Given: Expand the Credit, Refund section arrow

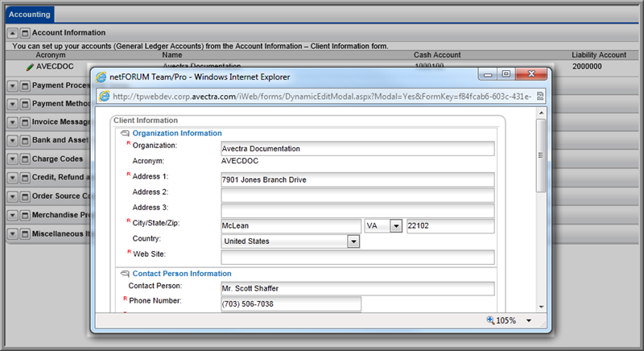Looking at the screenshot, I should click(13, 177).
